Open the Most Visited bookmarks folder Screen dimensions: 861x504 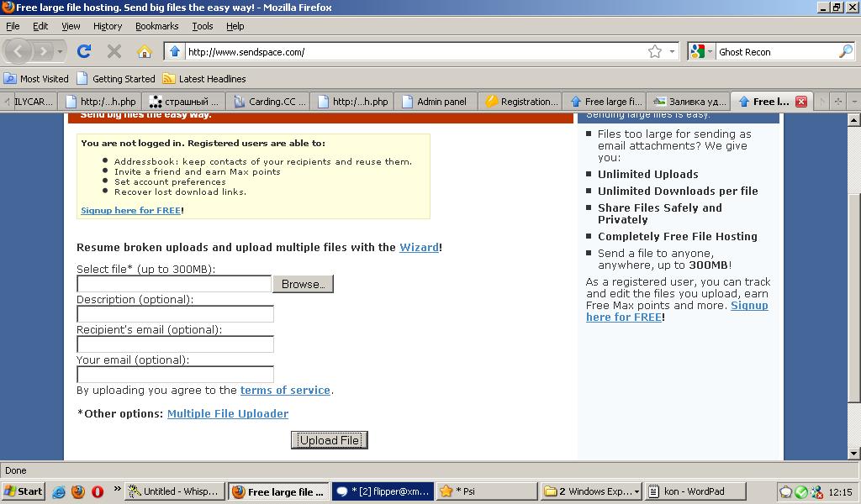[x=36, y=78]
